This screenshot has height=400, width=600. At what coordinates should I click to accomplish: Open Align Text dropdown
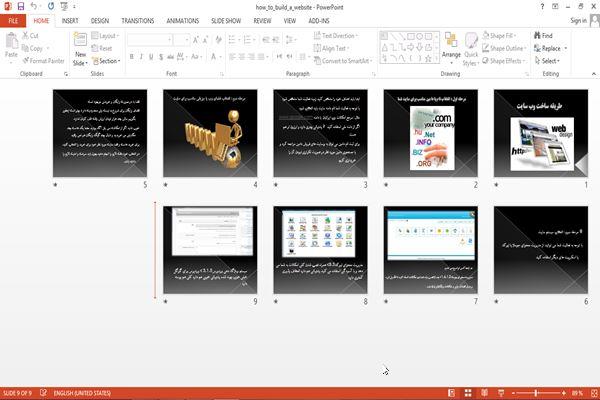(x=331, y=48)
